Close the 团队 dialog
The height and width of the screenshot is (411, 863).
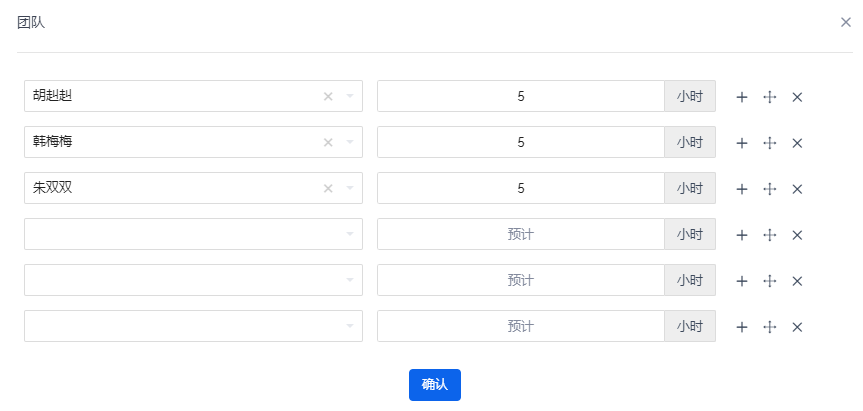coord(845,22)
